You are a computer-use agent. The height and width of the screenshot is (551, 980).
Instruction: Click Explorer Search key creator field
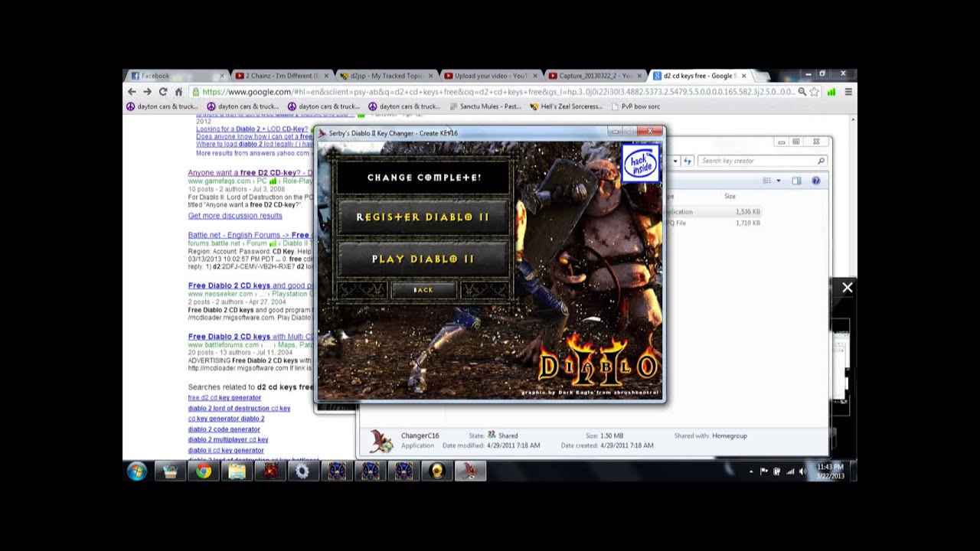(x=763, y=161)
